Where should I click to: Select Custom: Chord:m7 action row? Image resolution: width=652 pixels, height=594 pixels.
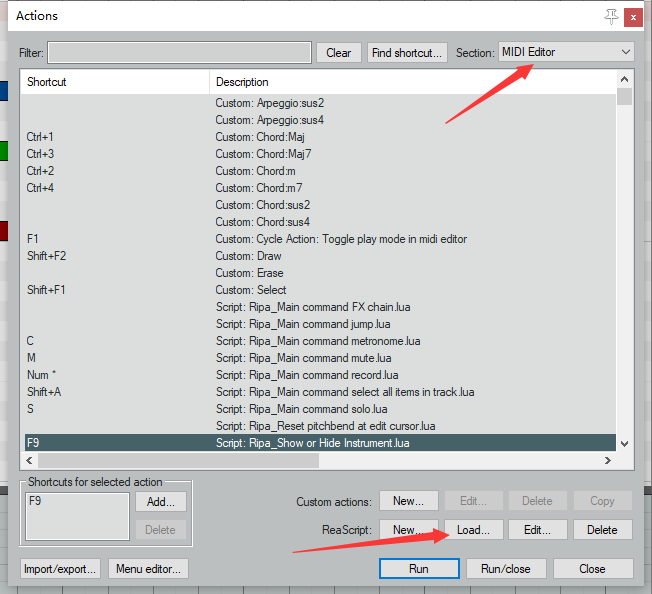[x=319, y=188]
